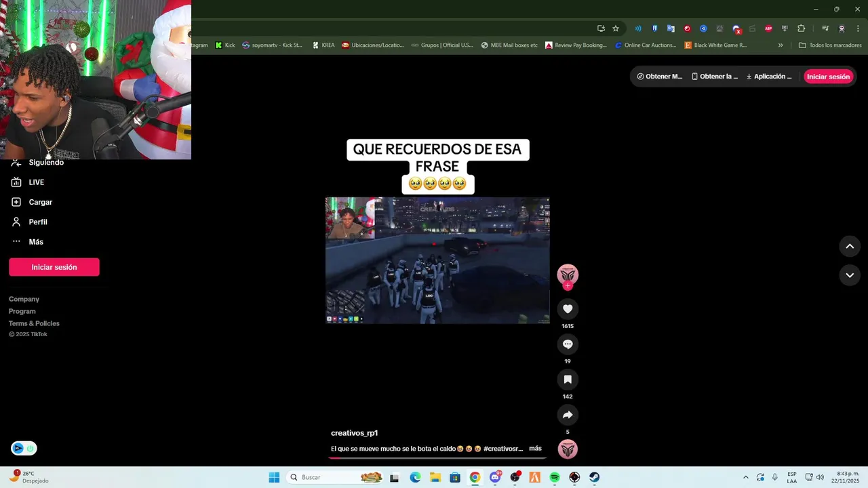Click the red sidebar Iniciar sesión button
The height and width of the screenshot is (488, 868).
click(54, 267)
